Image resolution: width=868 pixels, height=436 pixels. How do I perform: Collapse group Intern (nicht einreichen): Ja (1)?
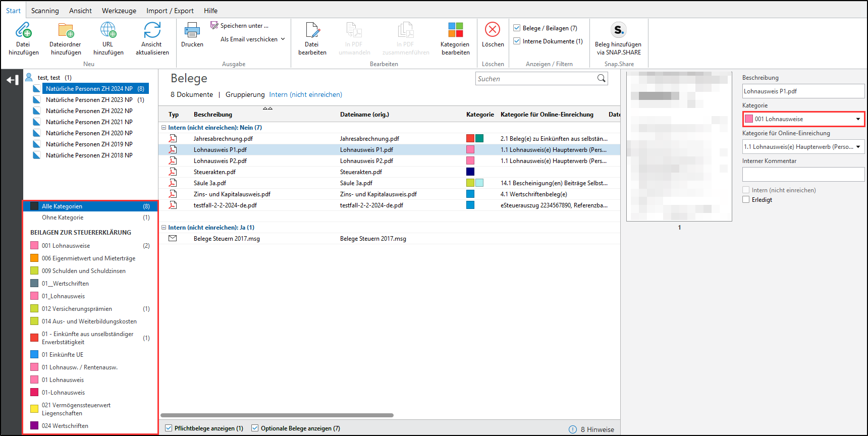click(164, 227)
